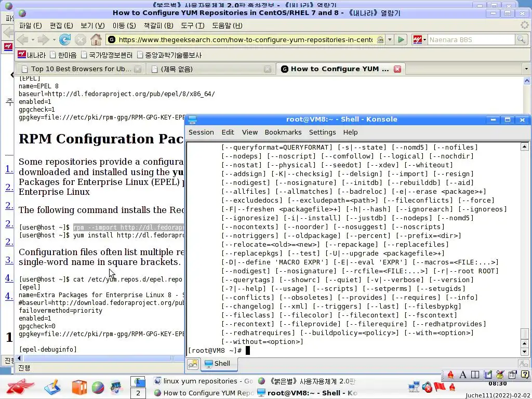This screenshot has width=532, height=399.
Task: Click the thegeeksearch URL address field
Action: (x=245, y=39)
